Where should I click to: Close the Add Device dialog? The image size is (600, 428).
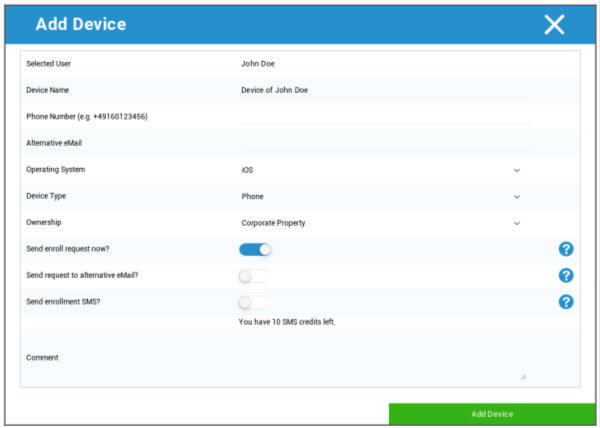tap(554, 25)
